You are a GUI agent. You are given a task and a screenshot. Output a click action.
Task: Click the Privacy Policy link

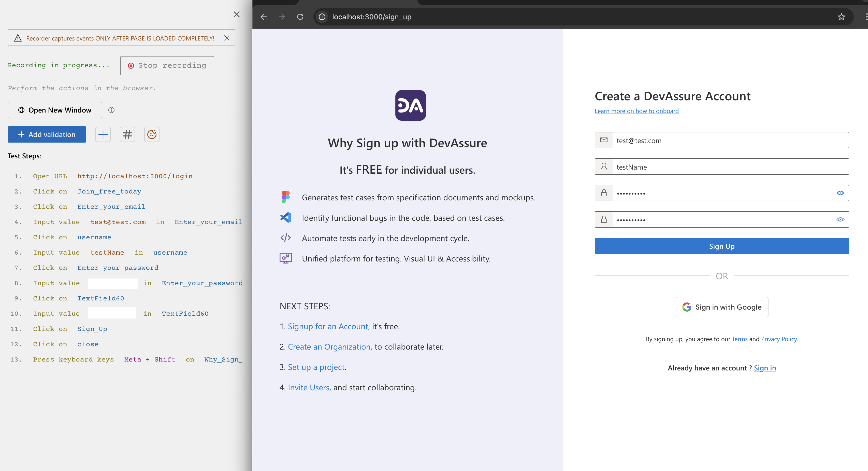(x=779, y=339)
